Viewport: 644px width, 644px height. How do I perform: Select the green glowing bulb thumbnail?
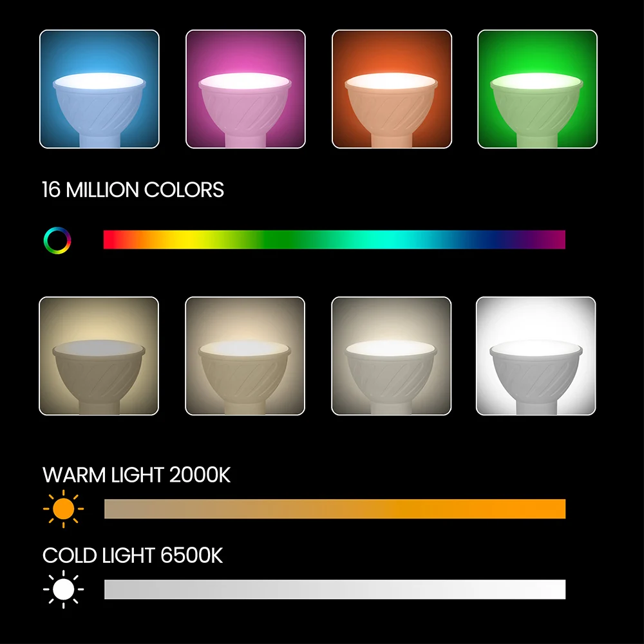(537, 89)
